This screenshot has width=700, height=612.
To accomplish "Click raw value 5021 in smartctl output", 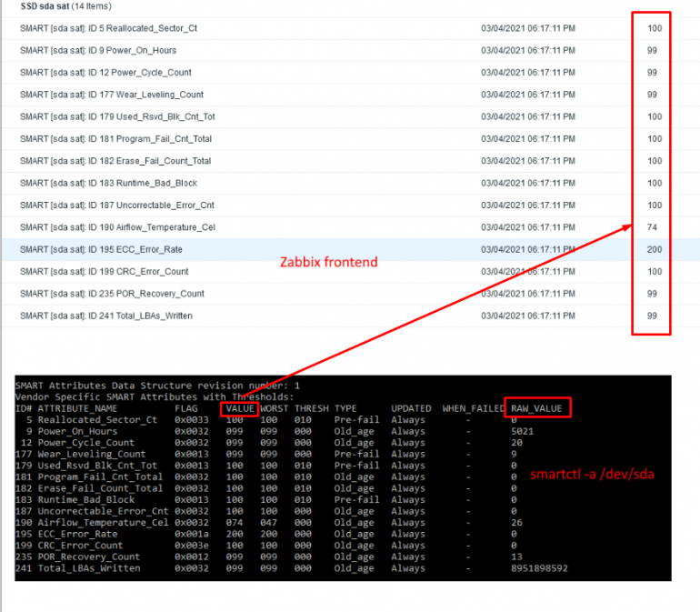I will [x=523, y=432].
